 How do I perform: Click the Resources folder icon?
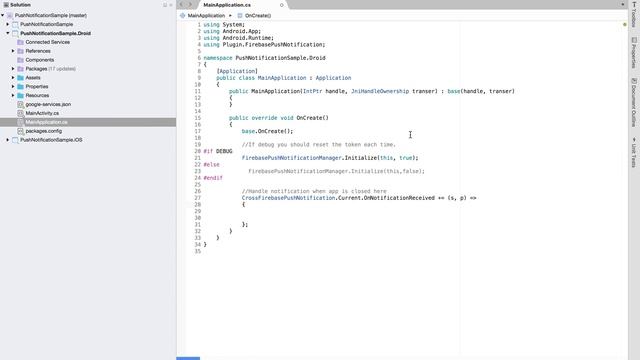point(20,96)
